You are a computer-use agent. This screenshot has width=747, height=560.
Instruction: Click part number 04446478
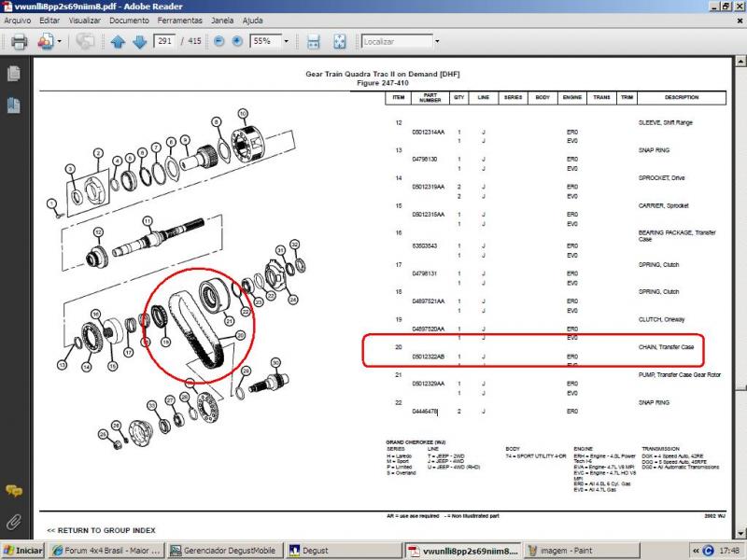pyautogui.click(x=425, y=411)
